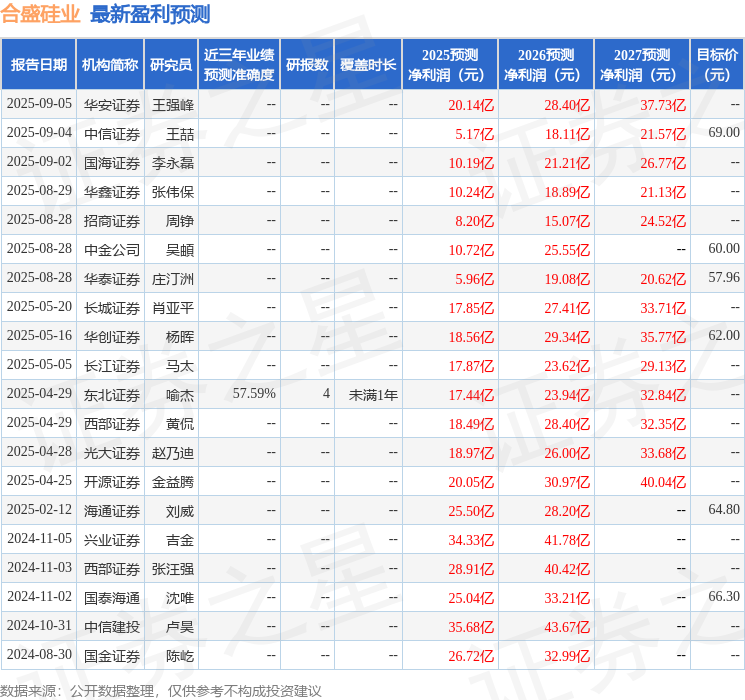Screen dimensions: 745x700
Task: Select analyst 李永磊 cell
Action: [x=173, y=163]
